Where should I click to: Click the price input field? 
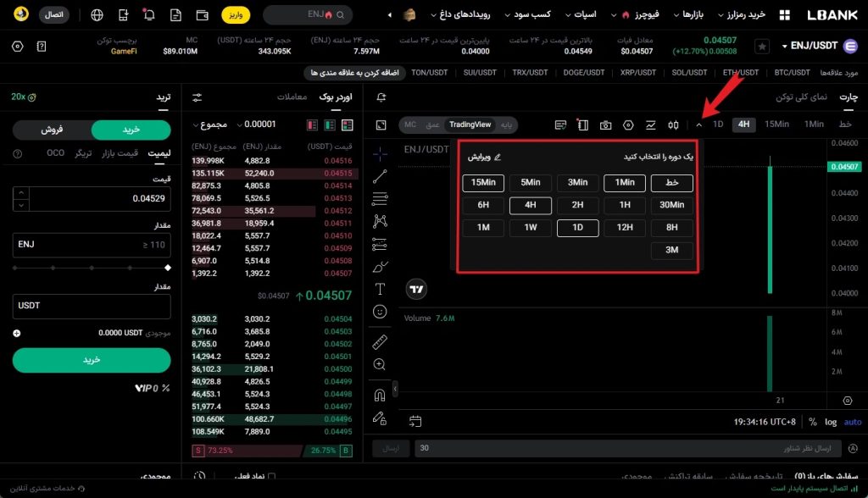click(98, 199)
